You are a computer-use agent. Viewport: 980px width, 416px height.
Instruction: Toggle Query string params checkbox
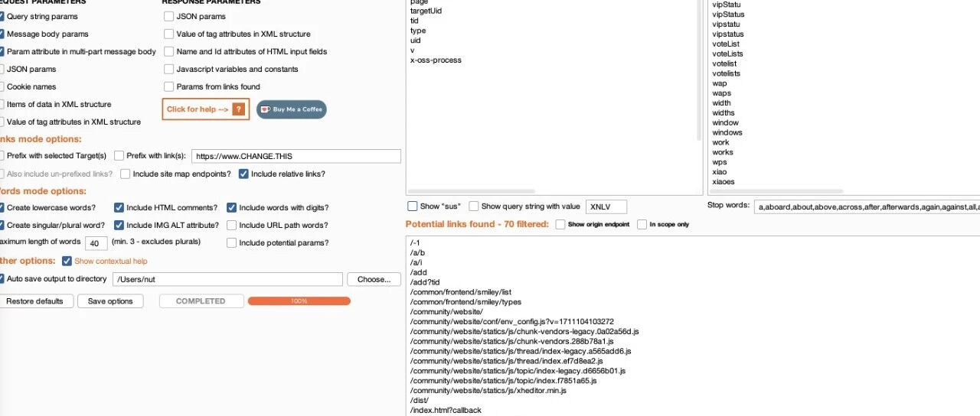click(x=2, y=16)
